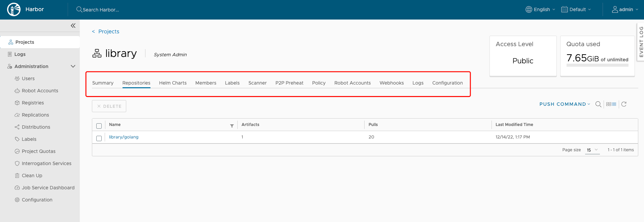Sort by the Pulls column header
Screen dimensions: 644x222
[x=373, y=125]
